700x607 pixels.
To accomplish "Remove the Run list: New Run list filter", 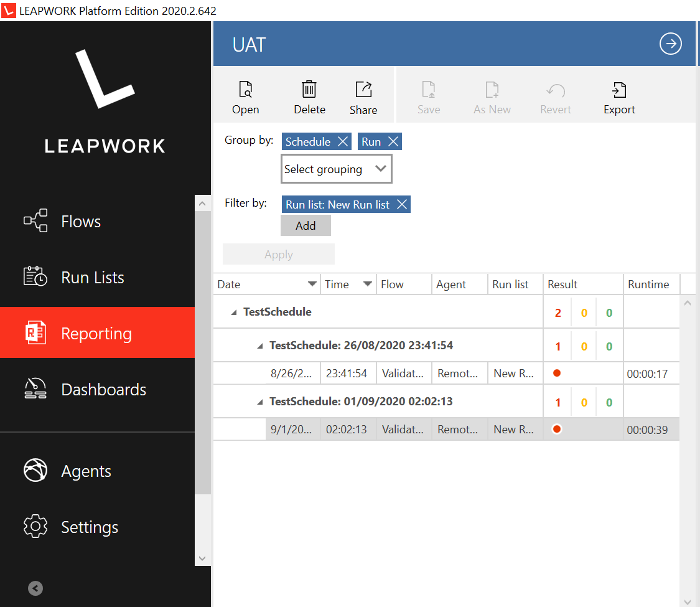I will (401, 204).
